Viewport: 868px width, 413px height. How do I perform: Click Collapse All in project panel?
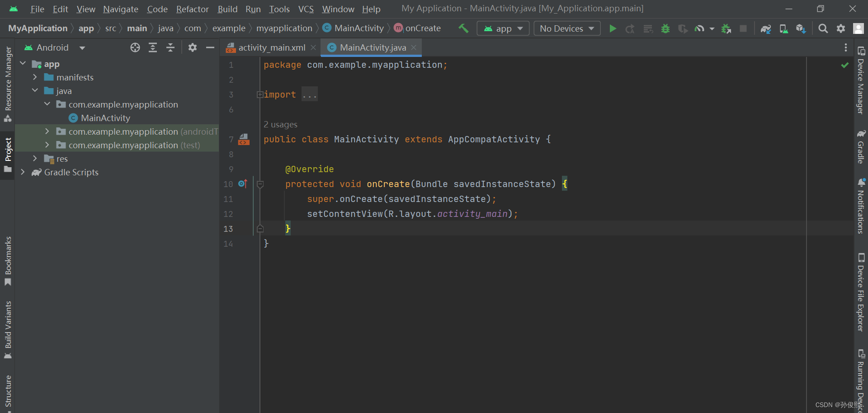coord(170,47)
